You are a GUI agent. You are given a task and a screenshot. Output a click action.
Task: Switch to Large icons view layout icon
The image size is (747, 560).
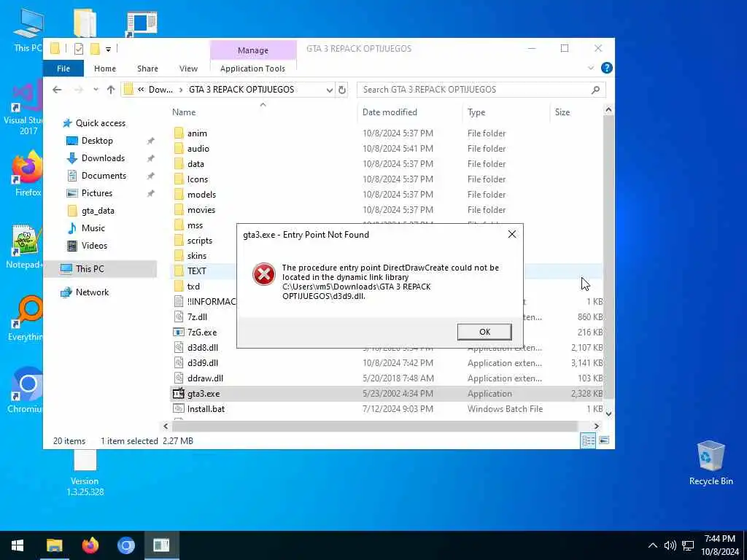(x=604, y=440)
